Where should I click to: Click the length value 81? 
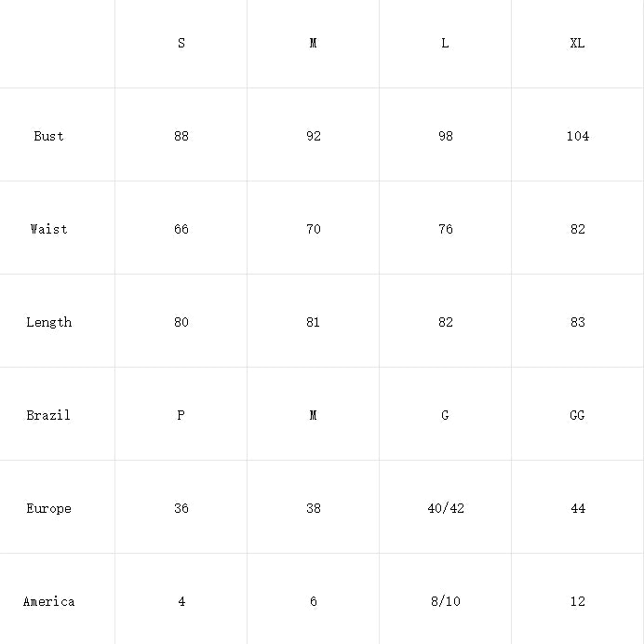coord(313,322)
